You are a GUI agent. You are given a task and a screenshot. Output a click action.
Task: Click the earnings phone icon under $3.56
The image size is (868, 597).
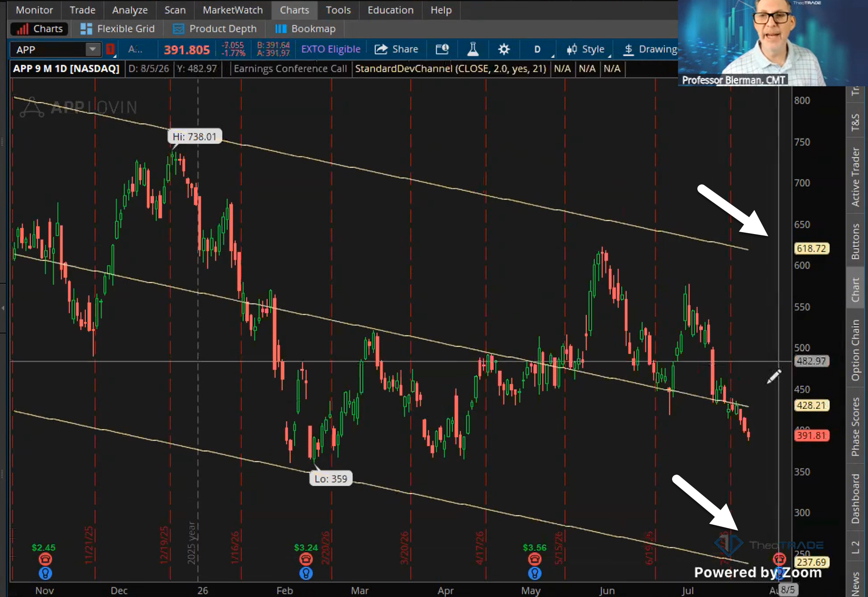point(535,559)
